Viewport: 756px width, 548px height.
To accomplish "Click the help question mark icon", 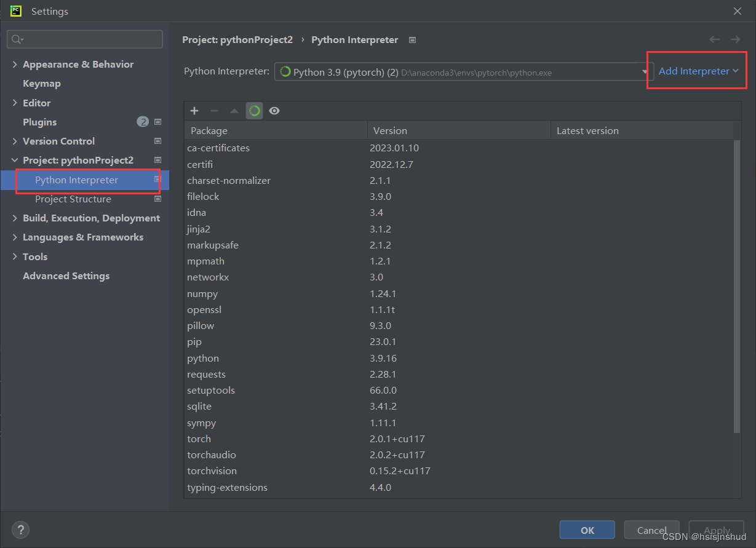I will click(20, 530).
